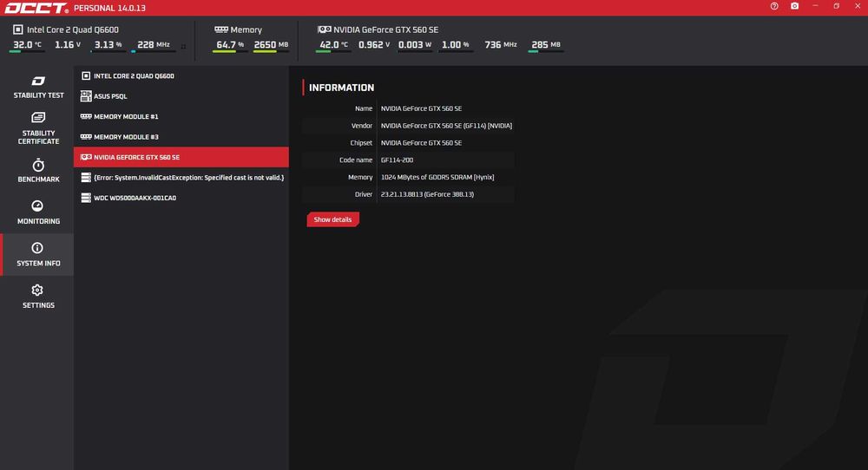Click the GPU memory 285 MB reading
Image resolution: width=868 pixels, height=470 pixels.
click(x=546, y=45)
